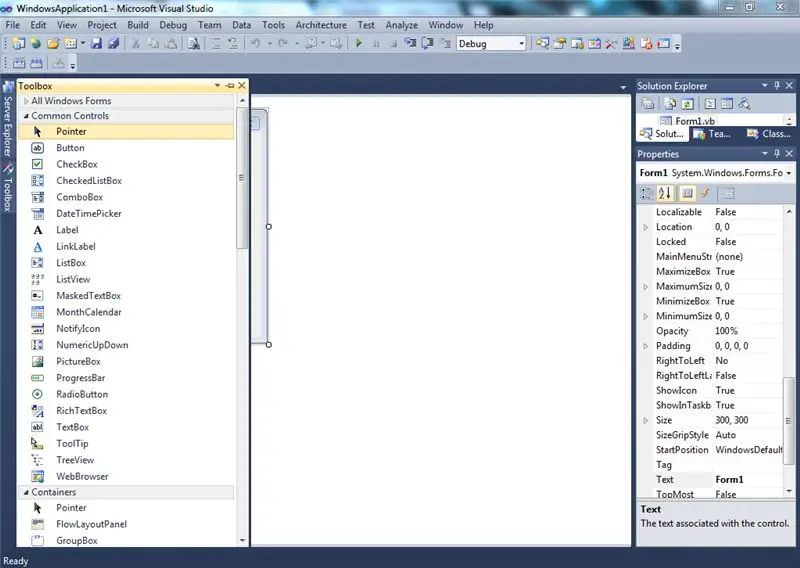
Task: Click the New Project toolbar icon
Action: [x=18, y=44]
